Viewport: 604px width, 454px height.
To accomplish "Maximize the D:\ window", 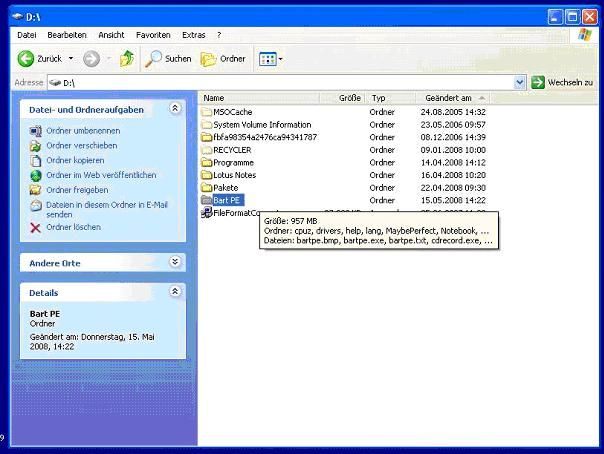I will click(572, 17).
